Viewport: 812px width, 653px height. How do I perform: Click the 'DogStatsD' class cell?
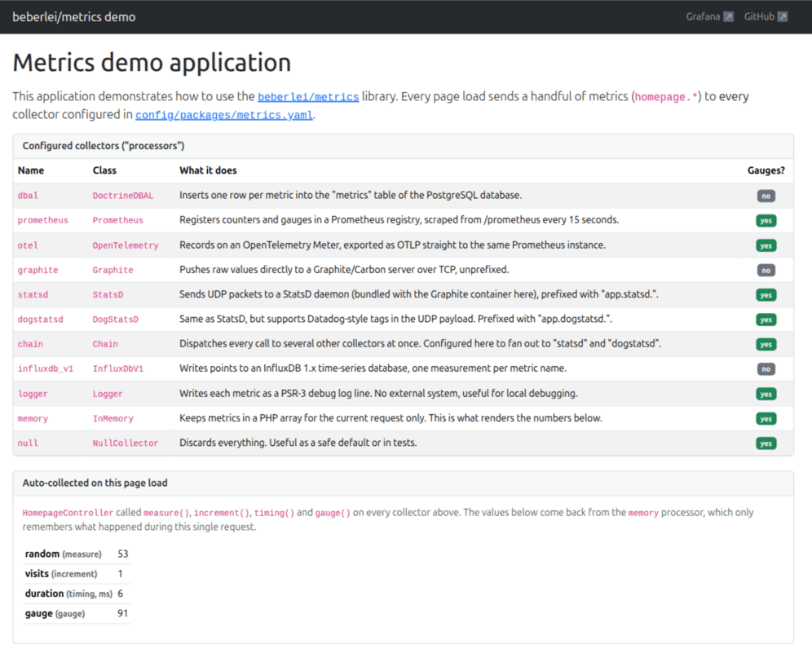[116, 320]
